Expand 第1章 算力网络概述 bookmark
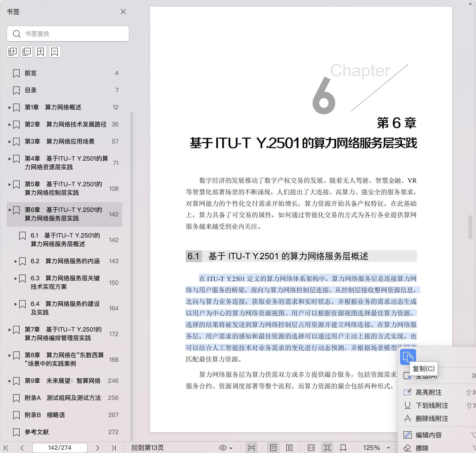 click(10, 108)
